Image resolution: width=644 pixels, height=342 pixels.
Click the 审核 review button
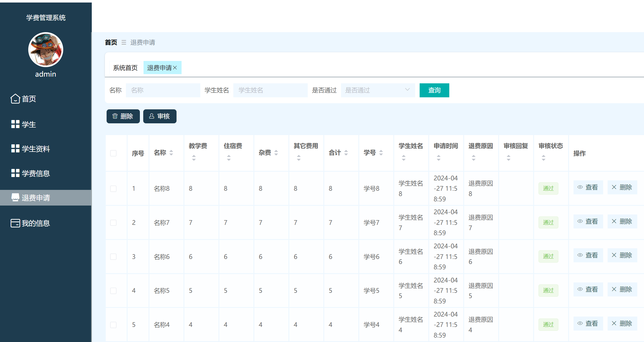coord(160,116)
